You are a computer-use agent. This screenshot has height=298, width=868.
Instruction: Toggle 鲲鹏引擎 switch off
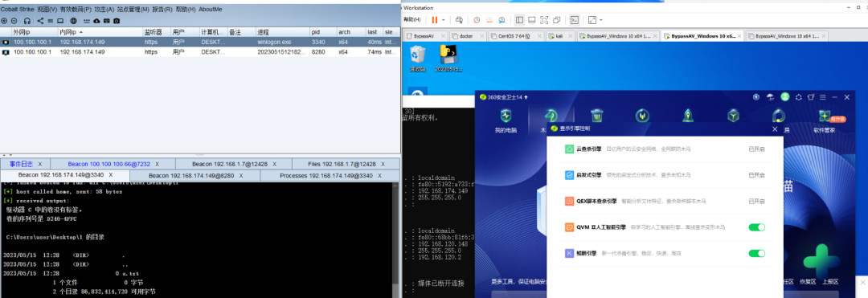757,253
